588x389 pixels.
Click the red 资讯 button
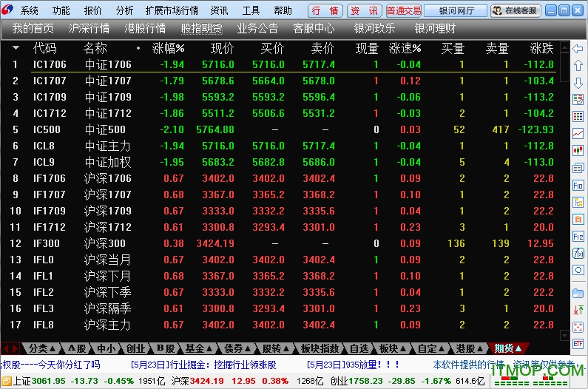pos(364,11)
